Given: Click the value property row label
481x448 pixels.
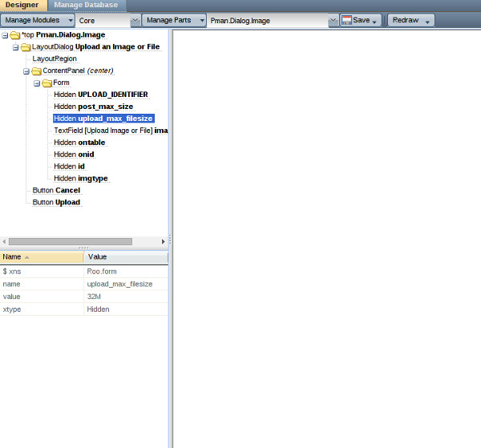Looking at the screenshot, I should click(x=11, y=297).
